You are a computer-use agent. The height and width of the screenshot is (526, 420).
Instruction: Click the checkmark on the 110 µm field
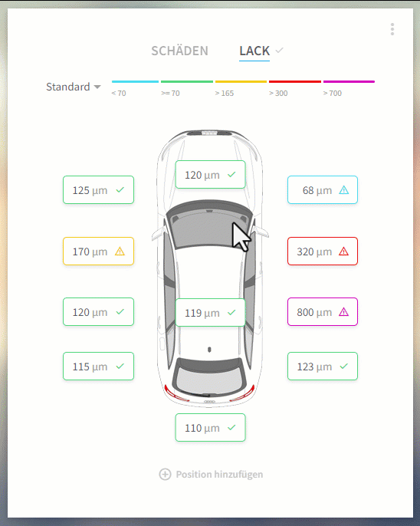point(231,427)
